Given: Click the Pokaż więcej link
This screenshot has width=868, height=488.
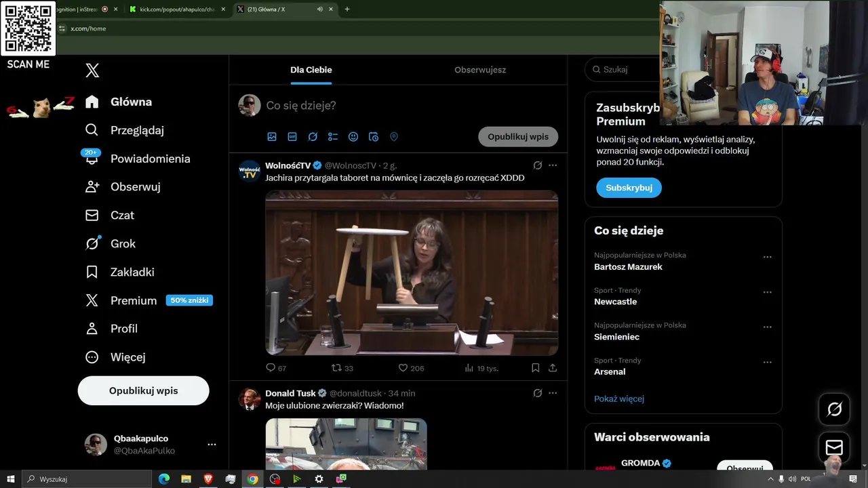Looking at the screenshot, I should coord(619,399).
